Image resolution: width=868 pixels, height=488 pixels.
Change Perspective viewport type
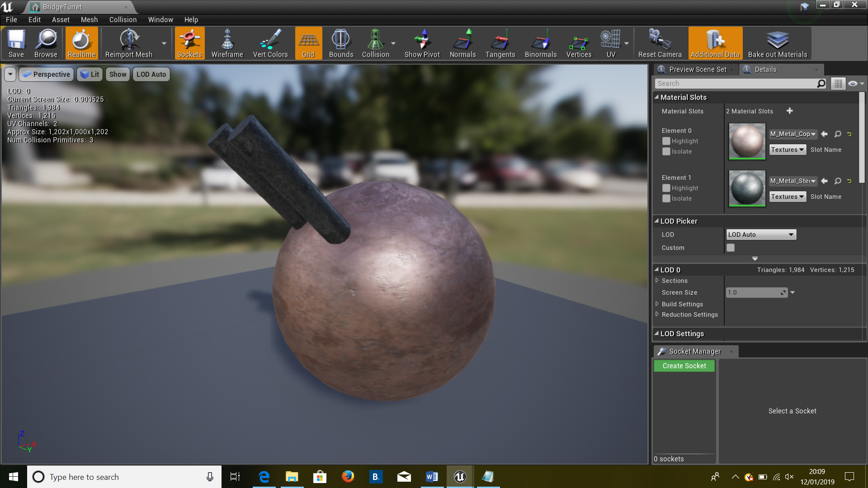[x=46, y=74]
